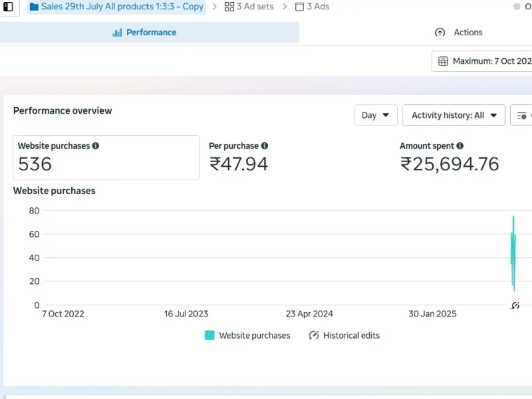Click the Actions upload arrow icon
Viewport: 532px width, 399px height.
(440, 32)
